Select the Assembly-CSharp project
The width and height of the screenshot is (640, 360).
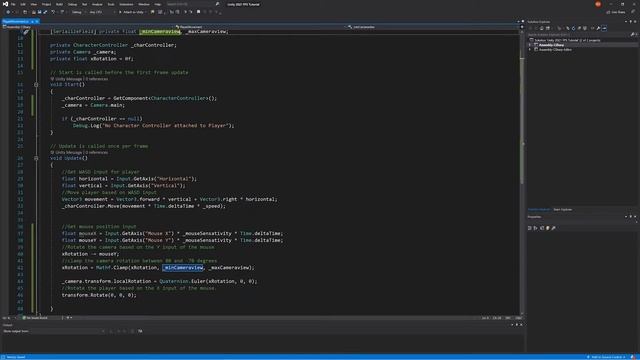click(551, 45)
